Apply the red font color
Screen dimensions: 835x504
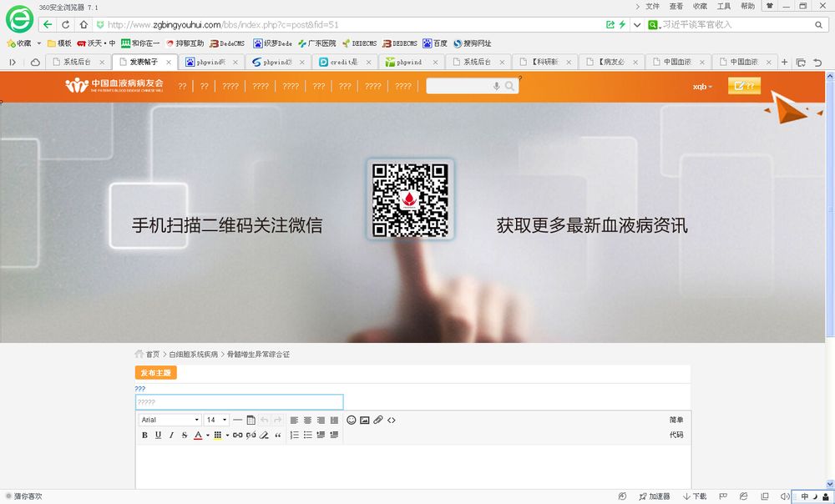pos(198,435)
